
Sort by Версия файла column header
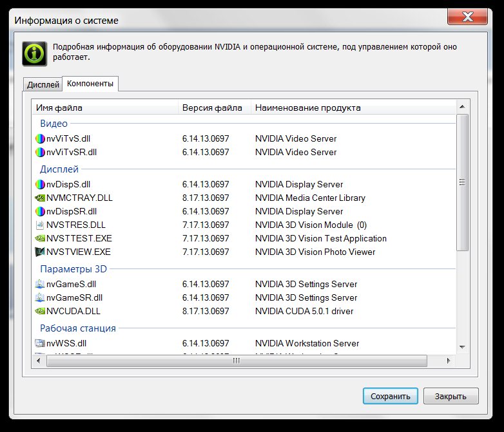215,108
